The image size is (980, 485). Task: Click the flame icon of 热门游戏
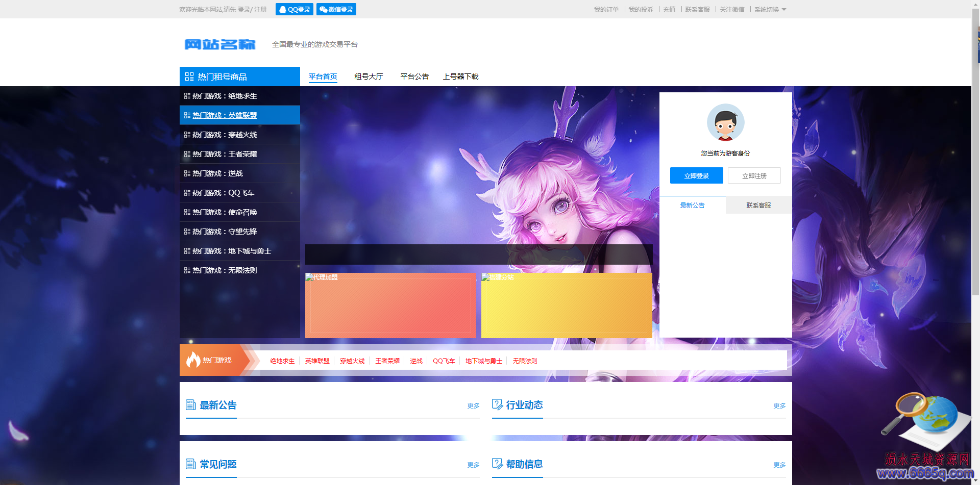coord(193,360)
